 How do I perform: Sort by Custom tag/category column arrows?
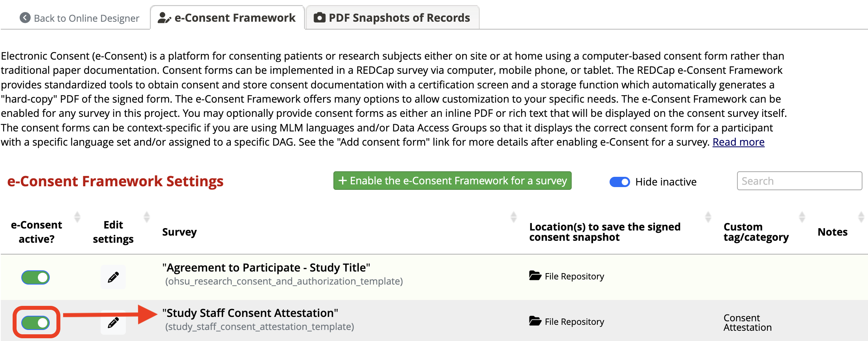coord(802,217)
